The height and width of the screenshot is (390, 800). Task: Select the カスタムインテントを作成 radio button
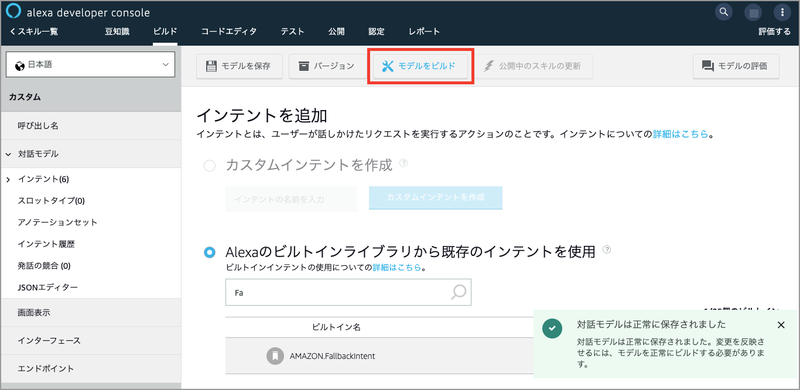pos(209,166)
